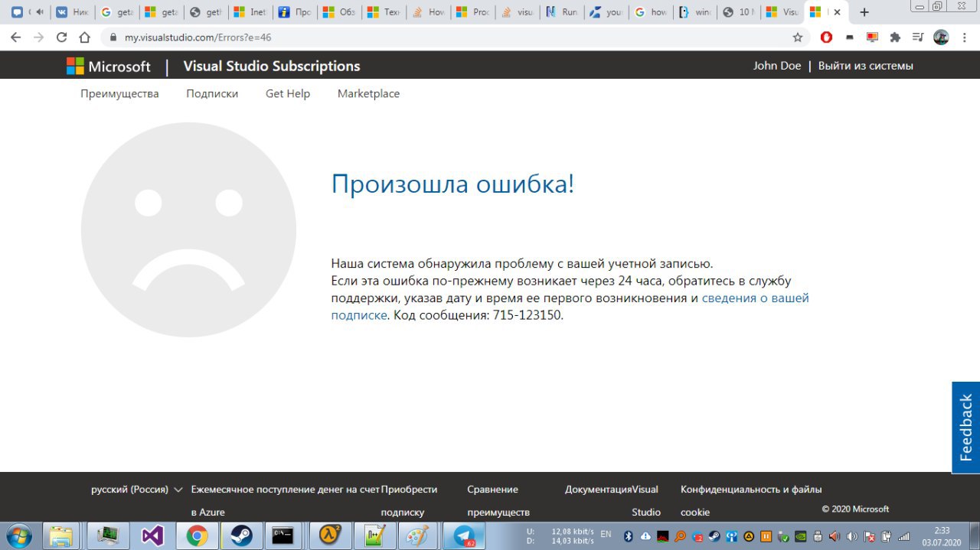Open the command prompt taskbar icon

pos(284,536)
